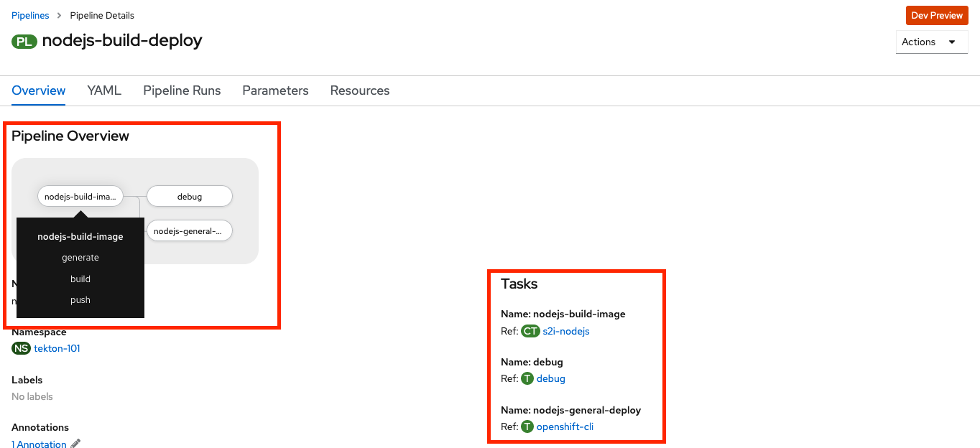Open the s2i-nodejs task reference
Screen dimensions: 980x448
[566, 331]
